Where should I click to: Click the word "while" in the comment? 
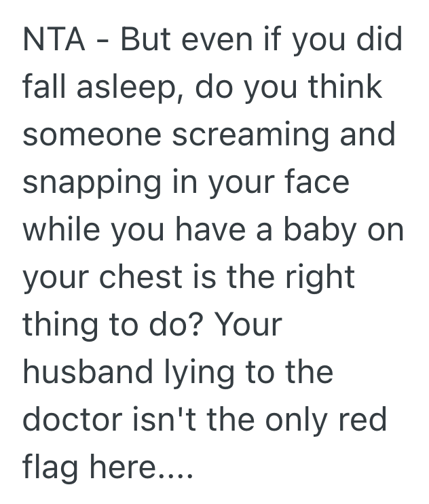(62, 230)
